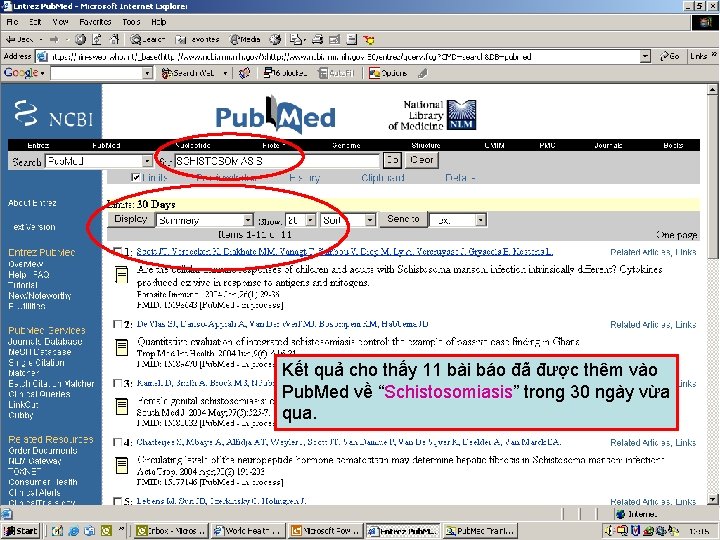The width and height of the screenshot is (720, 540).
Task: Click in the SCHISTOSOMIASIS search field
Action: point(277,161)
